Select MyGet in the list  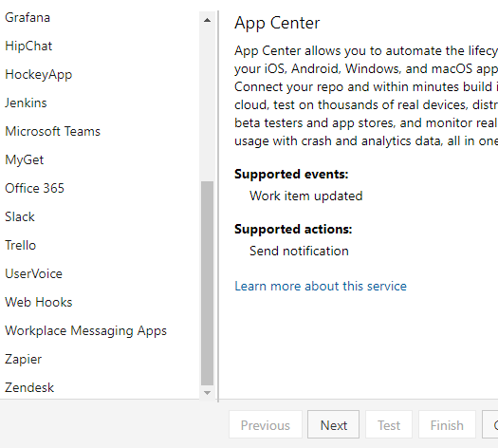[24, 159]
